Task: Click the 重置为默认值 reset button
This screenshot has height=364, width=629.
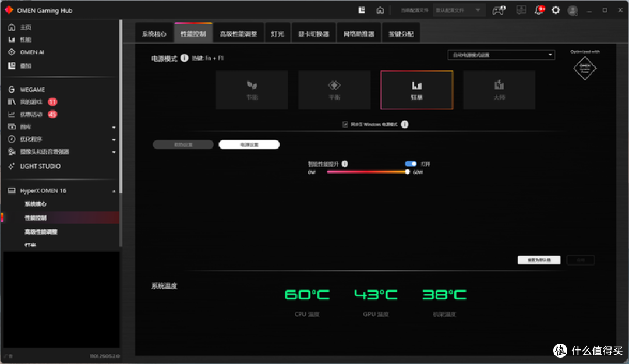Action: [x=539, y=260]
